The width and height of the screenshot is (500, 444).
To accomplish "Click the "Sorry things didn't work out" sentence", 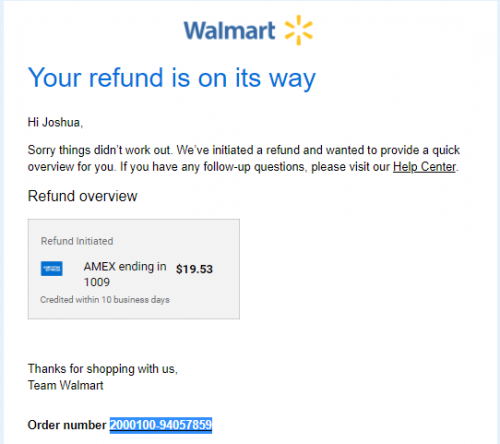I will click(x=100, y=150).
